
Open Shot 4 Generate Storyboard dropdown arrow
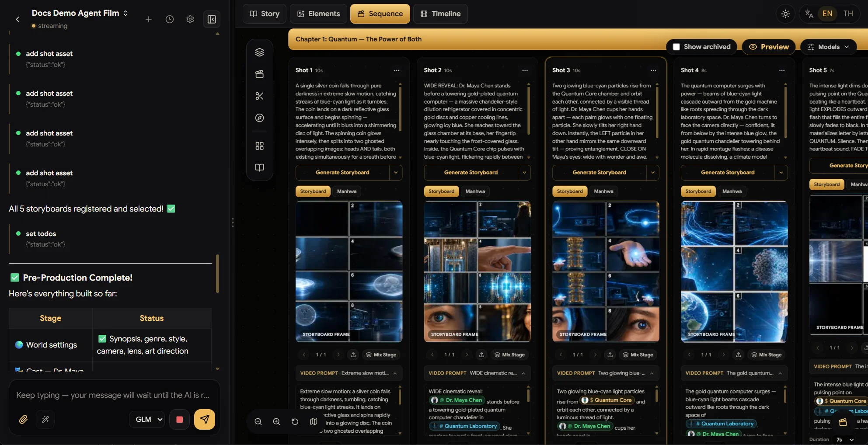[781, 173]
